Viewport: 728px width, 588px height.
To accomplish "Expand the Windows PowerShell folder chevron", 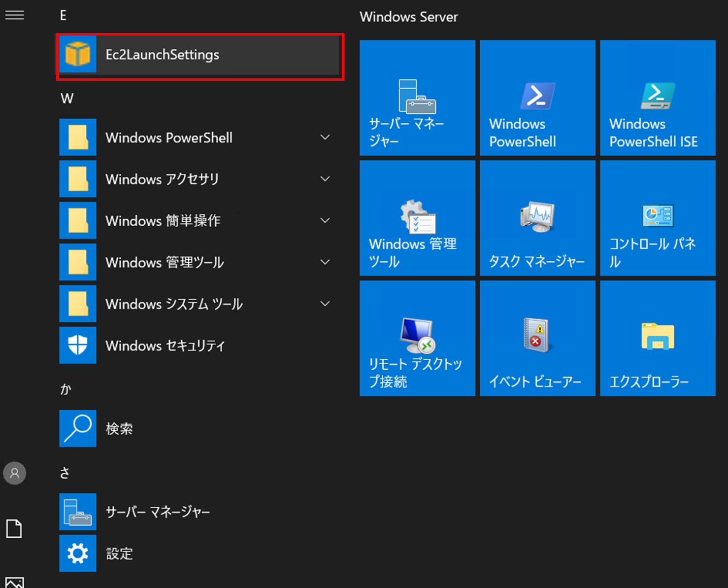I will [x=325, y=138].
